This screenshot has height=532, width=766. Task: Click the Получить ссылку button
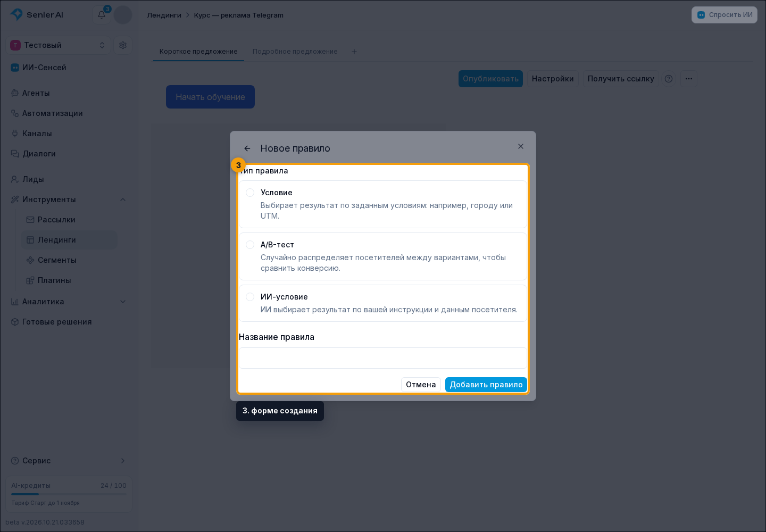(621, 79)
